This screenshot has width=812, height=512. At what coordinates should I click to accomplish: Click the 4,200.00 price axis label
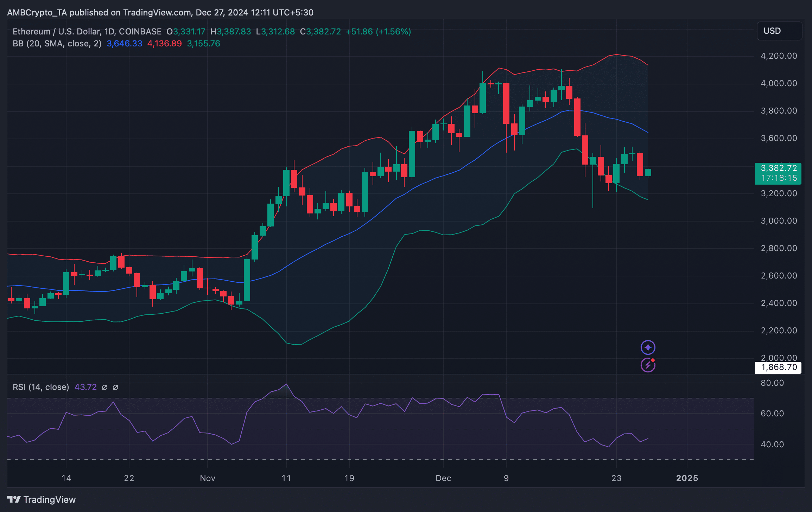pos(779,56)
